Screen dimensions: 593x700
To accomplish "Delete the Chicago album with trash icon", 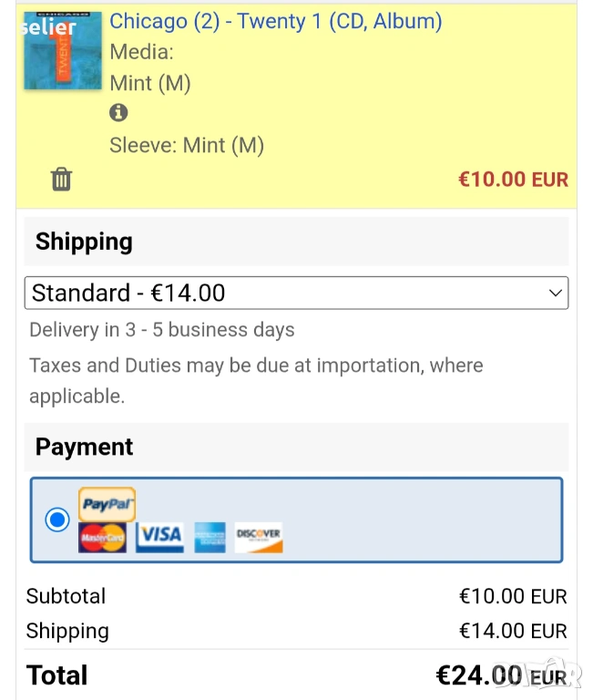I will pos(61,179).
